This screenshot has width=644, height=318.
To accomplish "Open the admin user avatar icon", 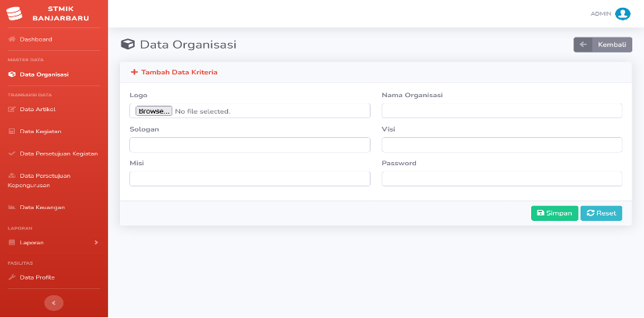I will (622, 14).
